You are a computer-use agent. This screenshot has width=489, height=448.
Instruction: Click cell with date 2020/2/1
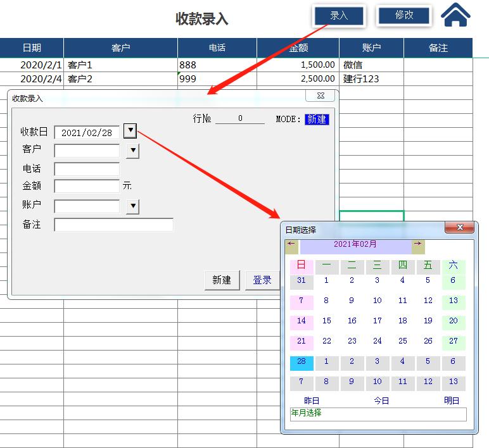pos(32,65)
